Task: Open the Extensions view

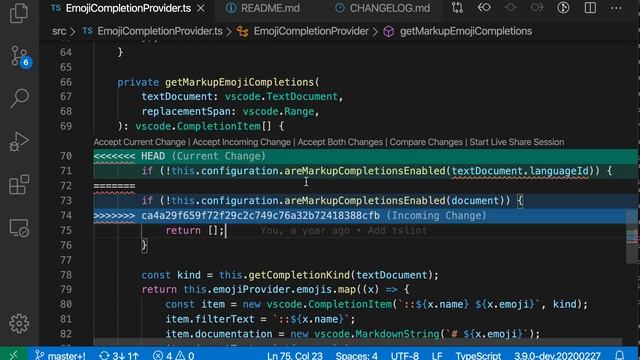Action: click(19, 184)
